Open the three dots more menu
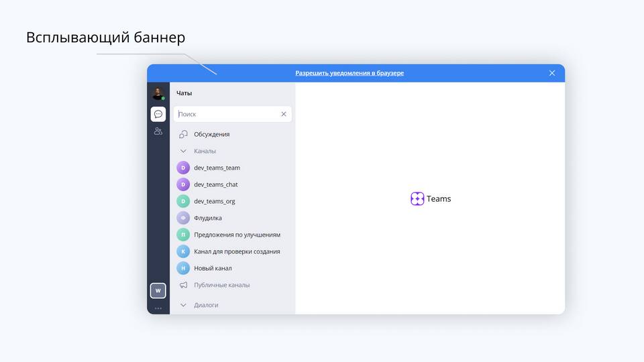The width and height of the screenshot is (644, 362). [x=158, y=308]
